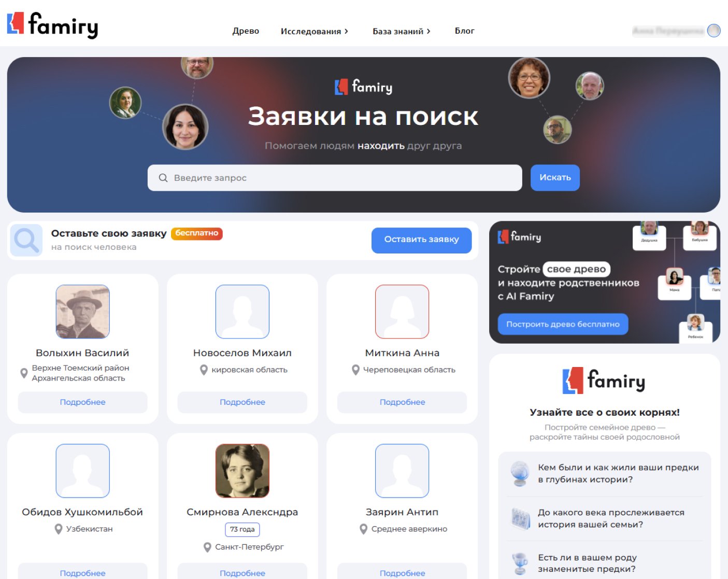Click Построить древо бесплатно button
Viewport: 728px width, 579px height.
click(x=563, y=324)
